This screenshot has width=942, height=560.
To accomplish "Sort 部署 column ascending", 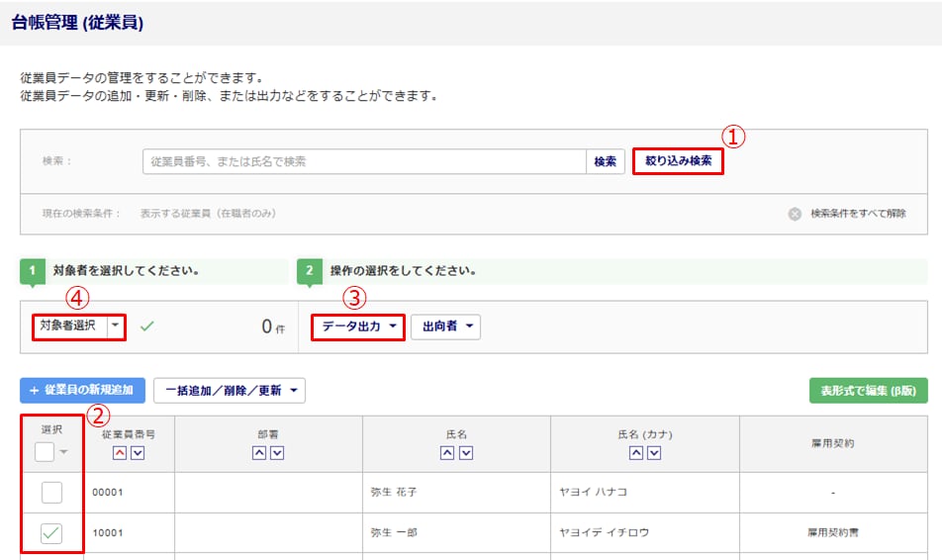I will [x=259, y=452].
